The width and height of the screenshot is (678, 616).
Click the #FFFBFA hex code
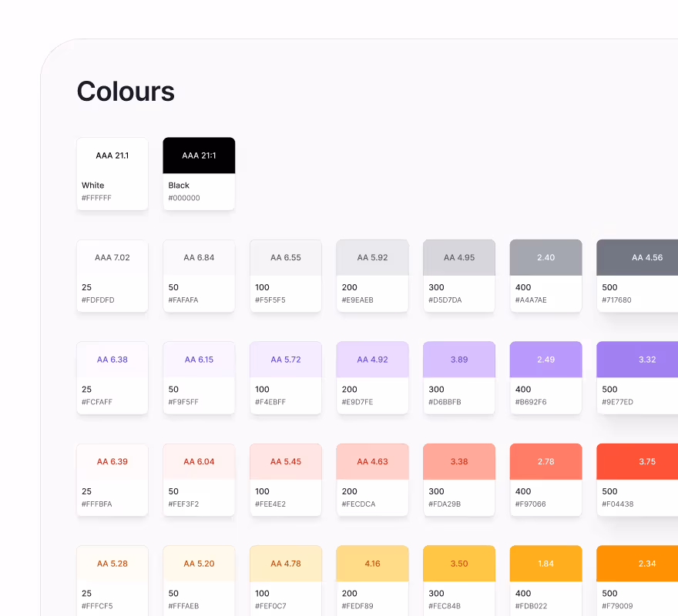pos(97,504)
